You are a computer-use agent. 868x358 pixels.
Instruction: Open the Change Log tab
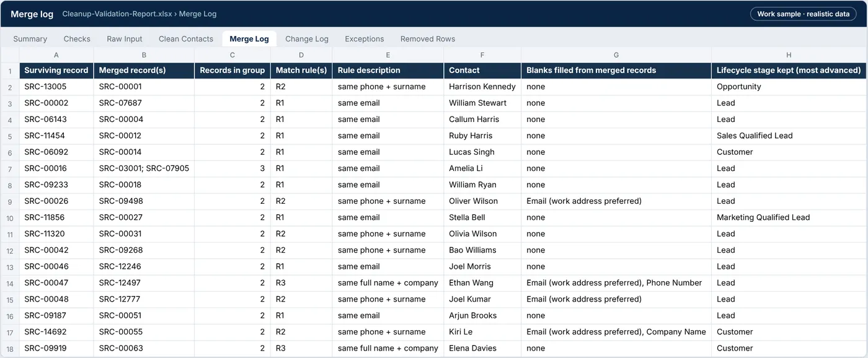(x=307, y=38)
